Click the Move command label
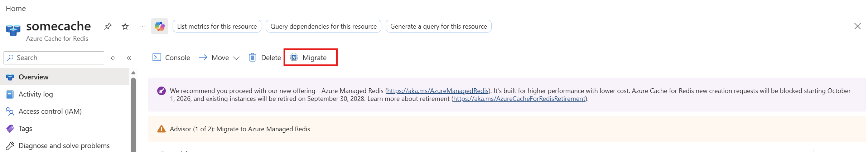 click(x=220, y=58)
